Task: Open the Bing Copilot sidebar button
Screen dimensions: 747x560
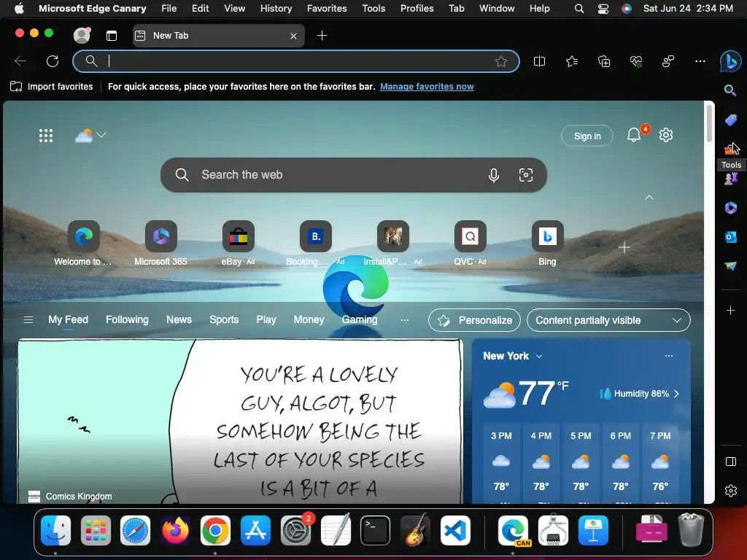Action: click(x=730, y=61)
